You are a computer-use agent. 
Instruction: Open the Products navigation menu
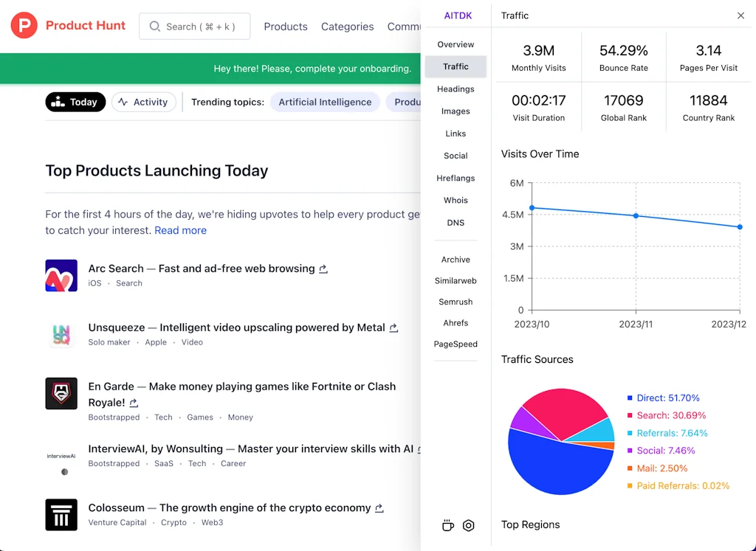285,27
